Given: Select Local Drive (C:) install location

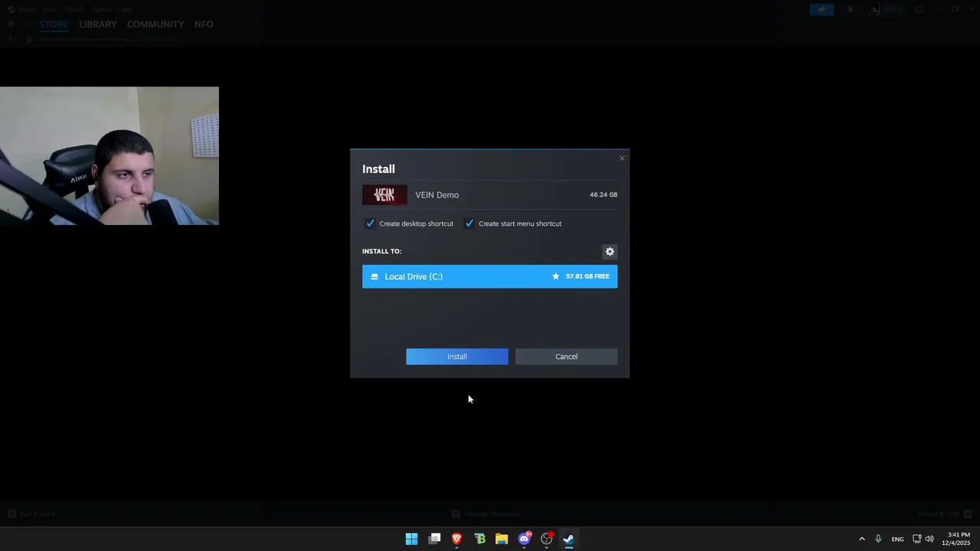Looking at the screenshot, I should (x=489, y=276).
